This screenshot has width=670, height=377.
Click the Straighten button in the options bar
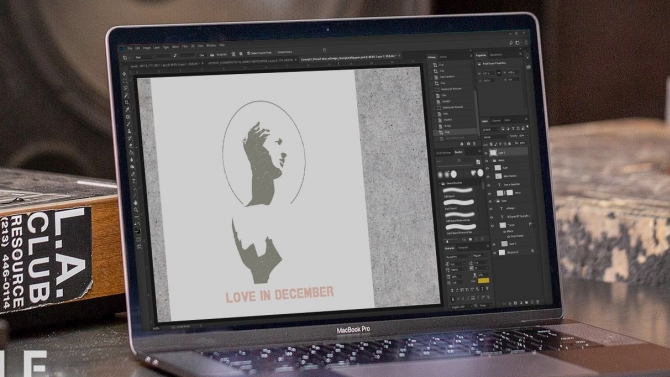point(219,55)
